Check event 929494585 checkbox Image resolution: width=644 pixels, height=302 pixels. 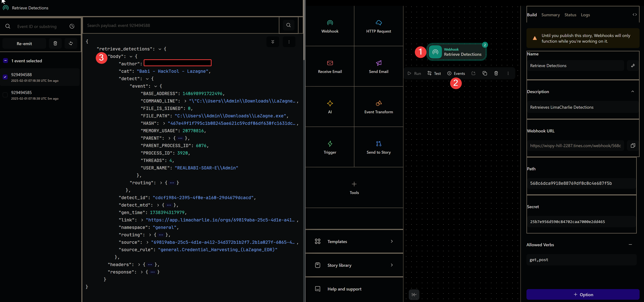5,95
